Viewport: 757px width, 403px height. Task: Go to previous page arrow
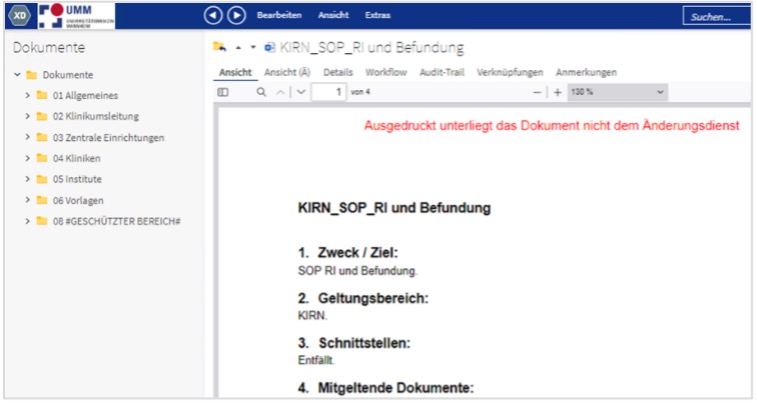point(280,92)
